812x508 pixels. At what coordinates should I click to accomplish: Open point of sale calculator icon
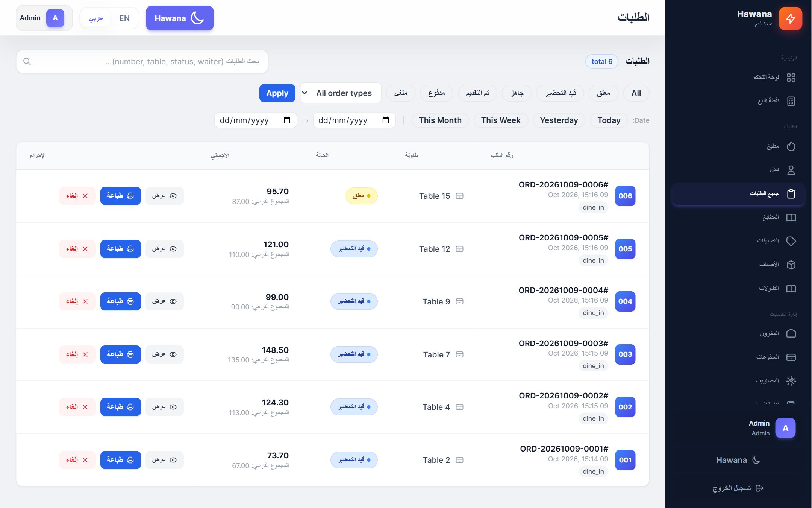791,101
